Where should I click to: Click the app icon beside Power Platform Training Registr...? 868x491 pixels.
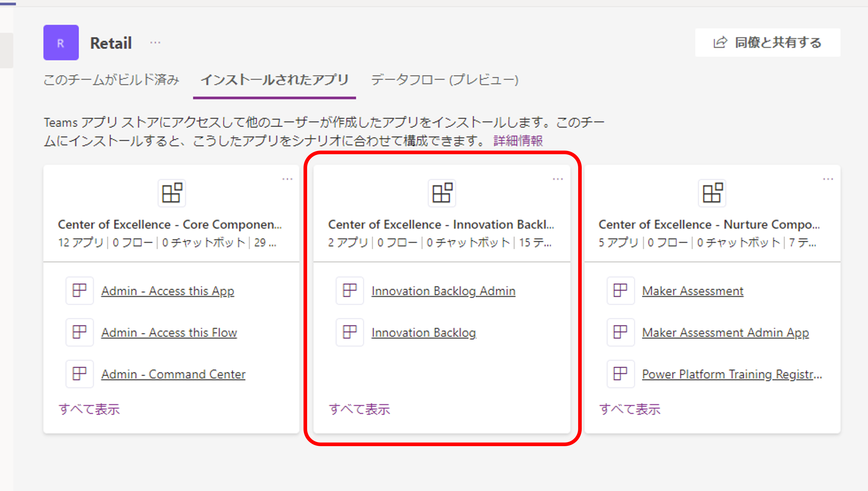coord(621,374)
